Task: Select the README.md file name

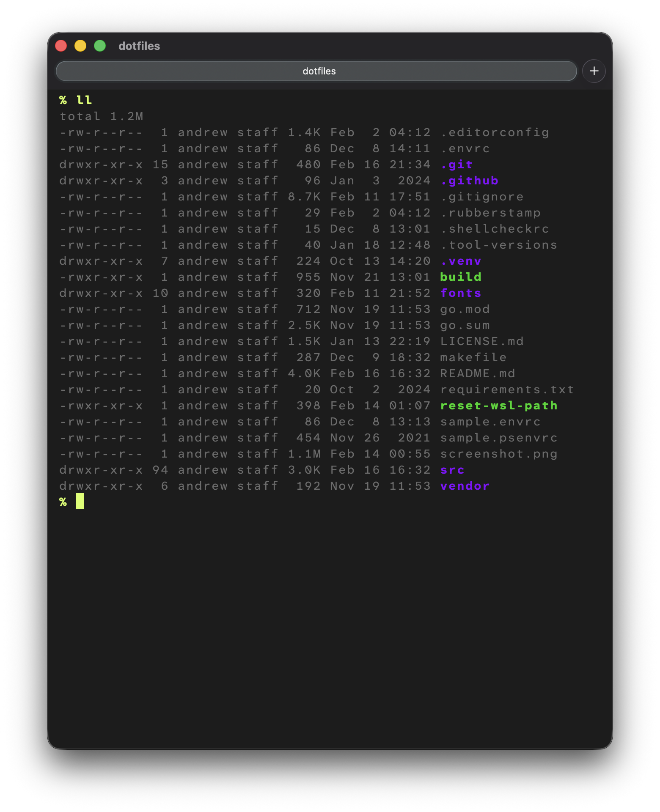Action: click(x=478, y=373)
